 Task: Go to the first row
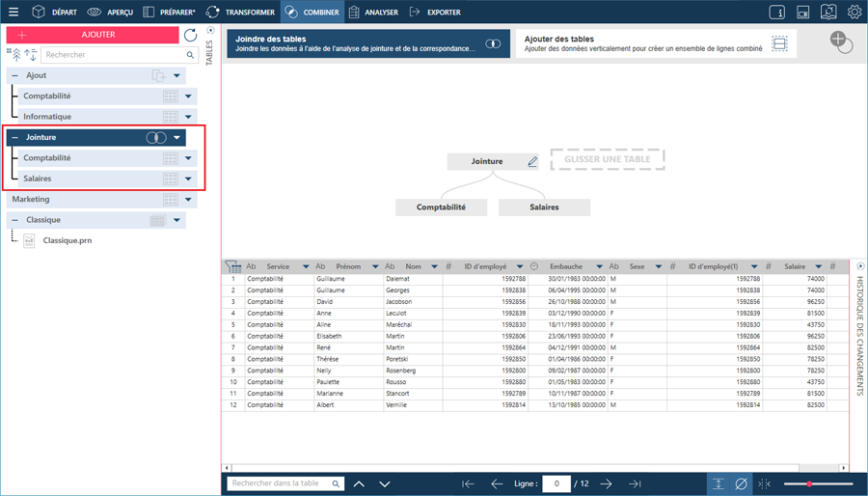coord(468,483)
